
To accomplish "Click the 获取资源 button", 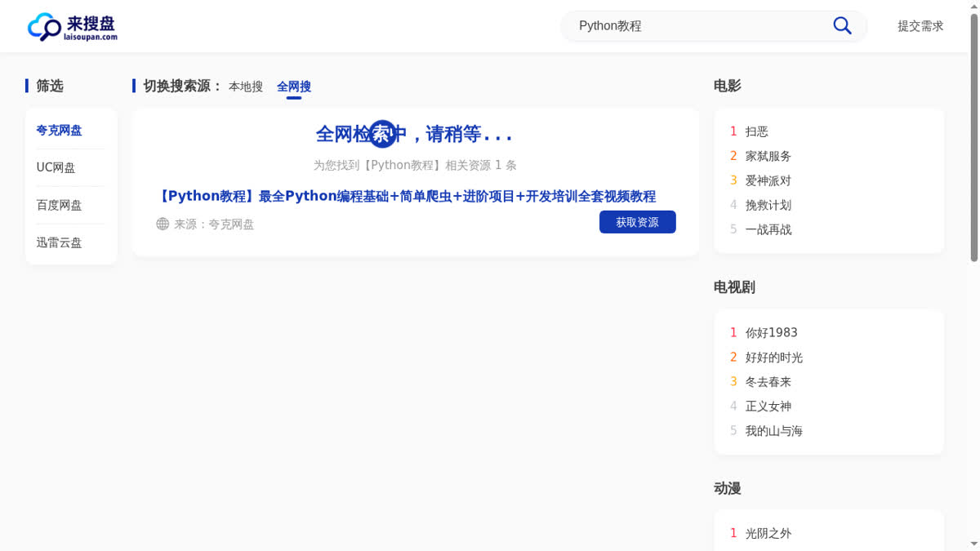I will 637,222.
